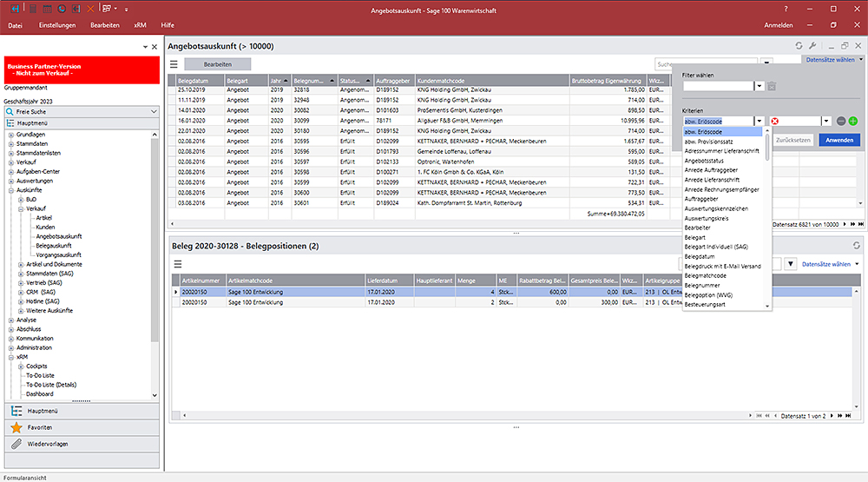
Task: Click red error icon in criteria value field
Action: click(x=775, y=121)
